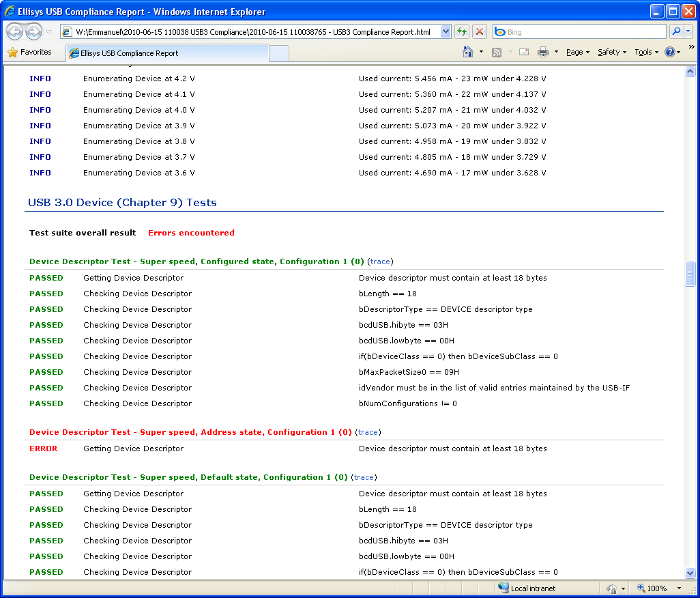Click the Local intranet zone icon
Image resolution: width=700 pixels, height=598 pixels.
[504, 588]
